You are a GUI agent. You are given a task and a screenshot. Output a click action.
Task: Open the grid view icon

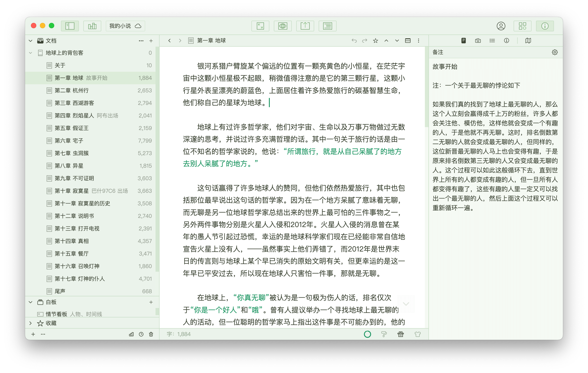pyautogui.click(x=522, y=26)
